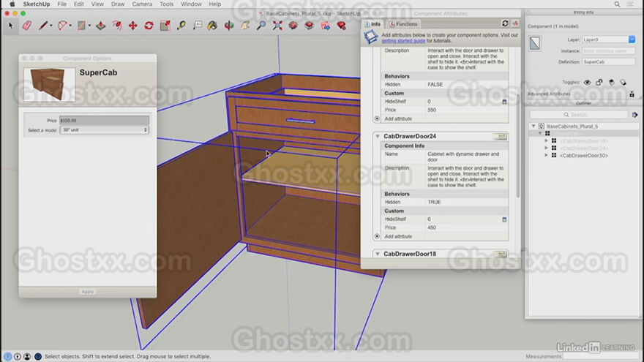The width and height of the screenshot is (644, 362).
Task: Select the Rectangle shape tool
Action: [x=81, y=26]
